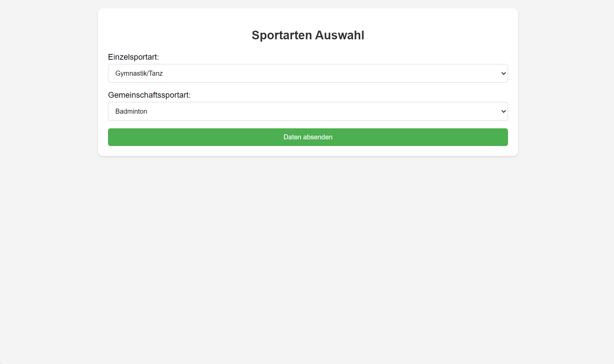Open the Einzelsportart dropdown
The width and height of the screenshot is (614, 364).
pos(307,73)
